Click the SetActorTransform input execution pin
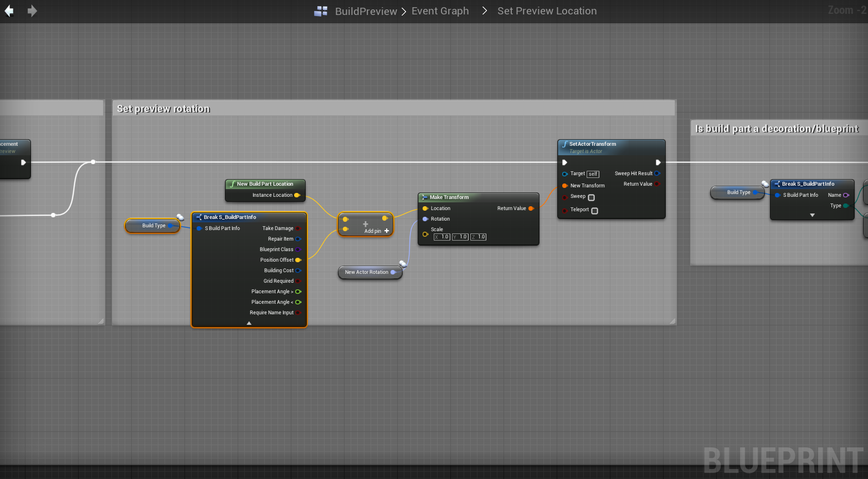Viewport: 868px width, 479px height. 564,162
